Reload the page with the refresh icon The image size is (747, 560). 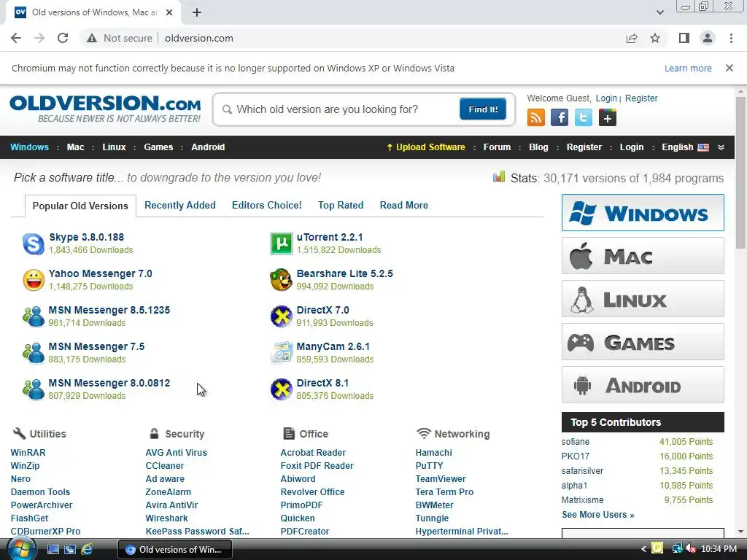pyautogui.click(x=63, y=38)
